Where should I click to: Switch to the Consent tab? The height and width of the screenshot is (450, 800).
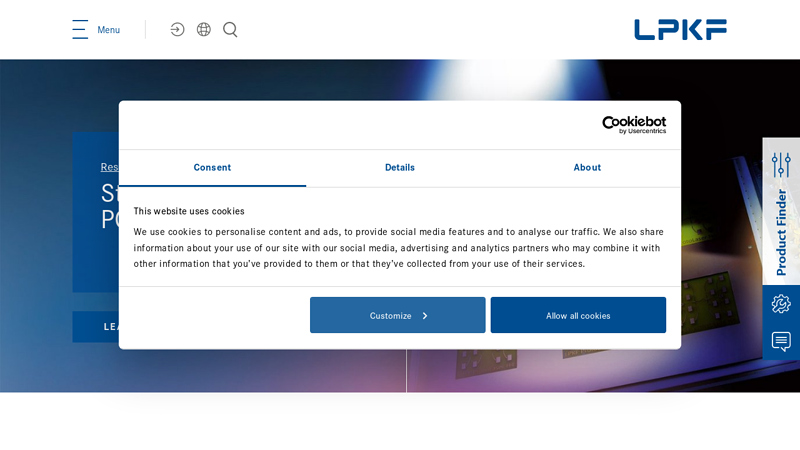tap(212, 167)
